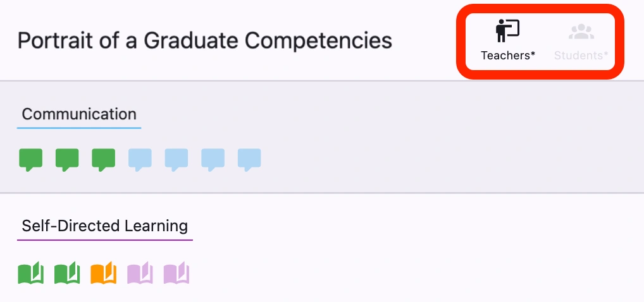Click the last Self-Directed Learning book icon
The image size is (644, 302).
point(176,273)
